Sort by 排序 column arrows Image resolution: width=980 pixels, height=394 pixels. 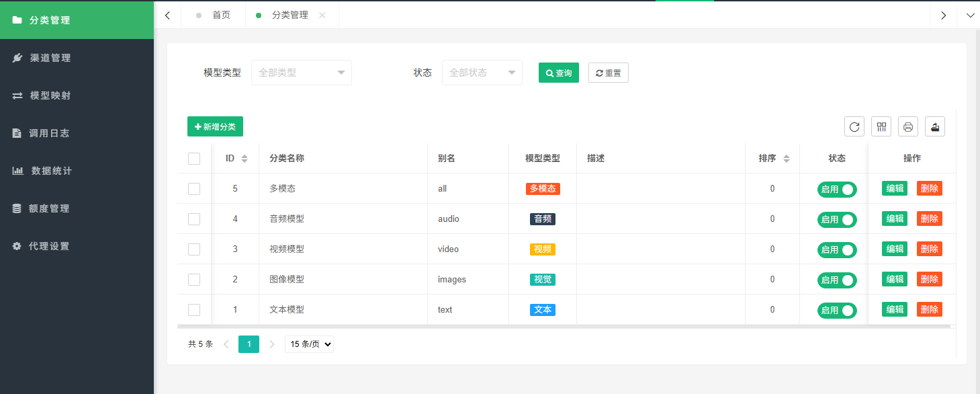(787, 159)
